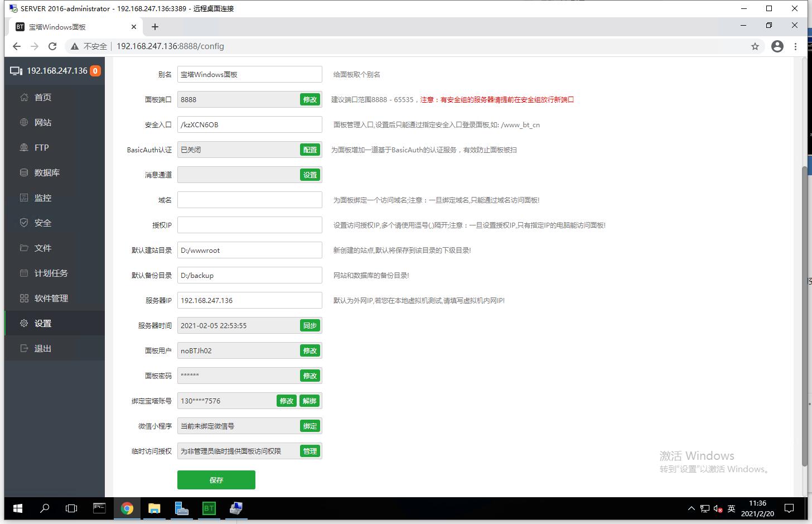Open the notification center icon in tray

789,508
